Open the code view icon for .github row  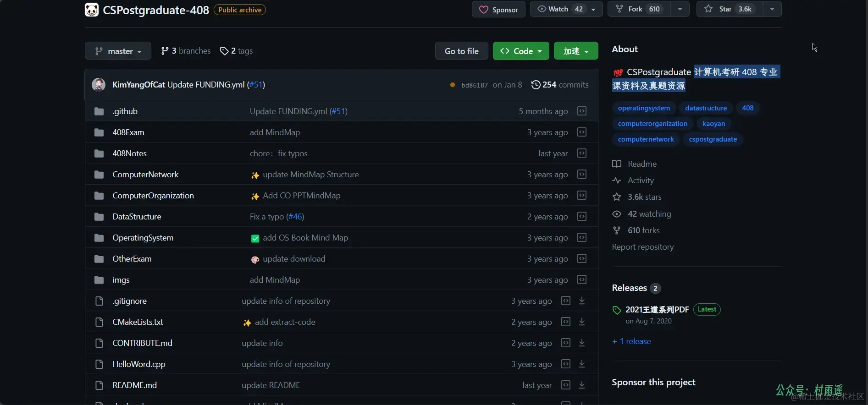[582, 111]
